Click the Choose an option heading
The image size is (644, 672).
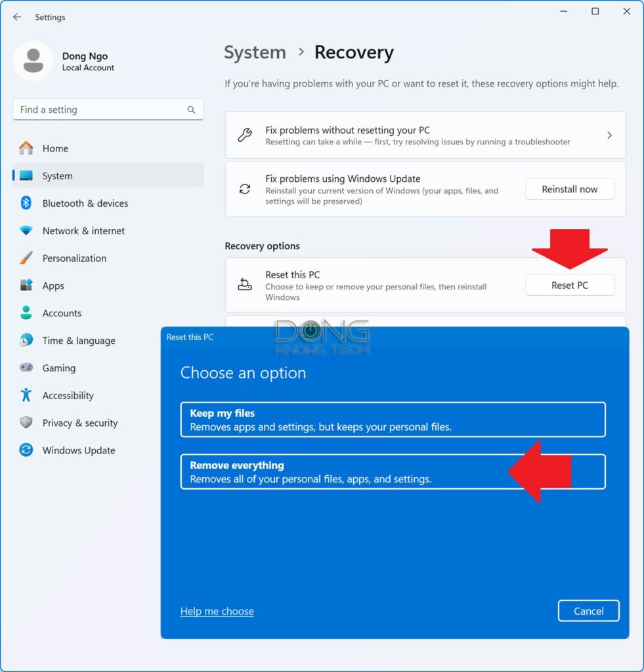243,373
